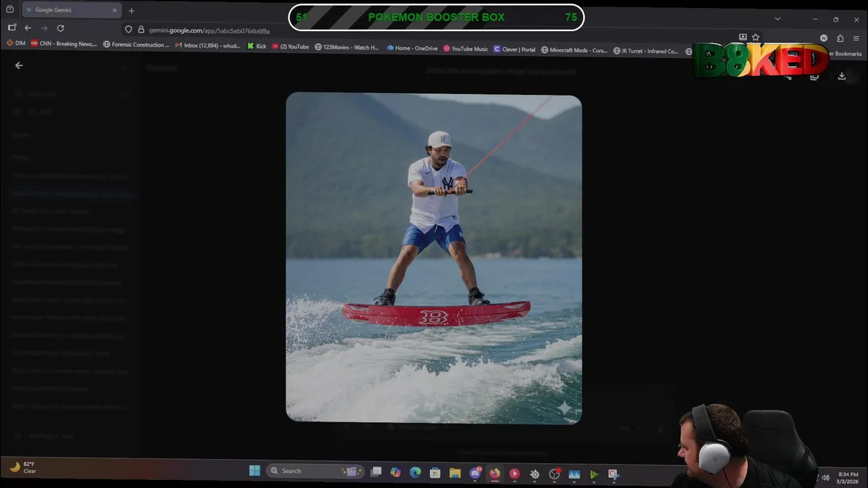Close the Google Gemini browser tab
This screenshot has width=868, height=488.
pyautogui.click(x=115, y=10)
